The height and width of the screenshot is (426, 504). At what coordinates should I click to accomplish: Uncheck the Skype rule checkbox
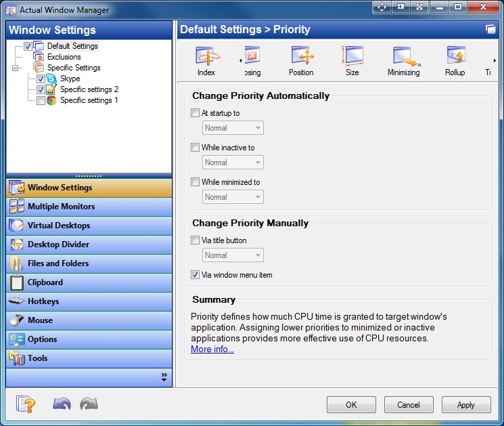point(41,79)
